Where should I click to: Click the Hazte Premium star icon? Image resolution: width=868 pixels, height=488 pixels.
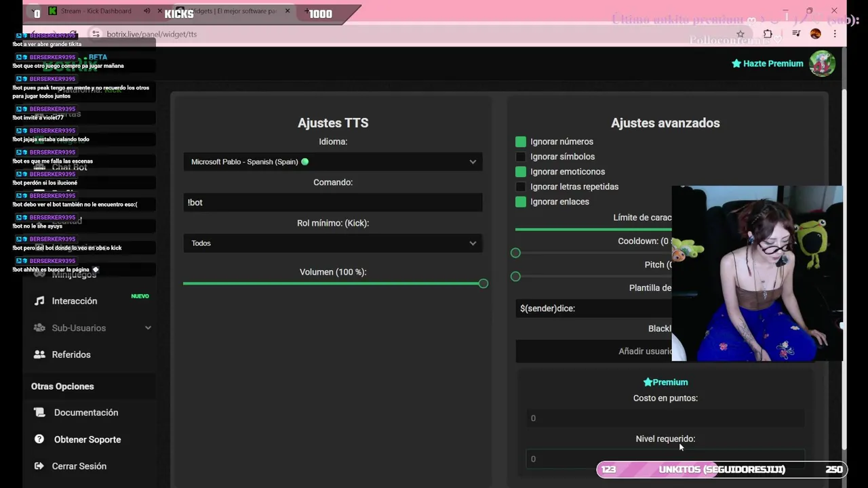pos(736,64)
